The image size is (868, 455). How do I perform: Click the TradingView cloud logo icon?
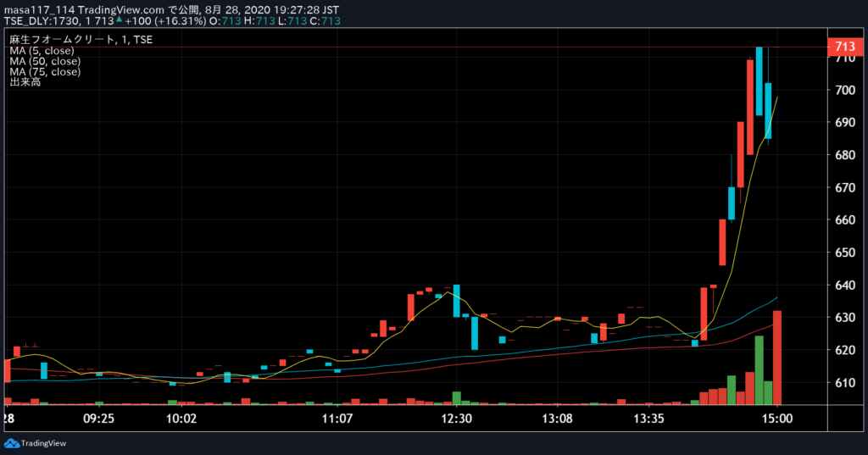pos(12,443)
